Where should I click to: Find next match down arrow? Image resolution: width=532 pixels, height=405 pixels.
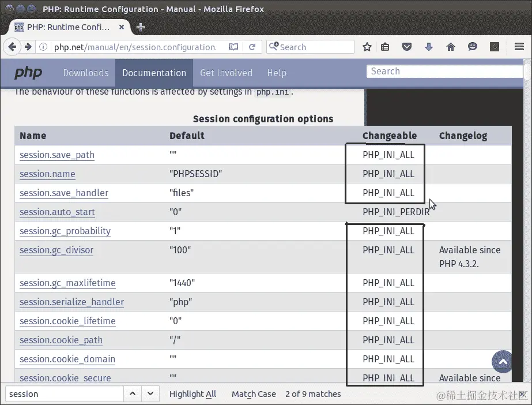[150, 394]
